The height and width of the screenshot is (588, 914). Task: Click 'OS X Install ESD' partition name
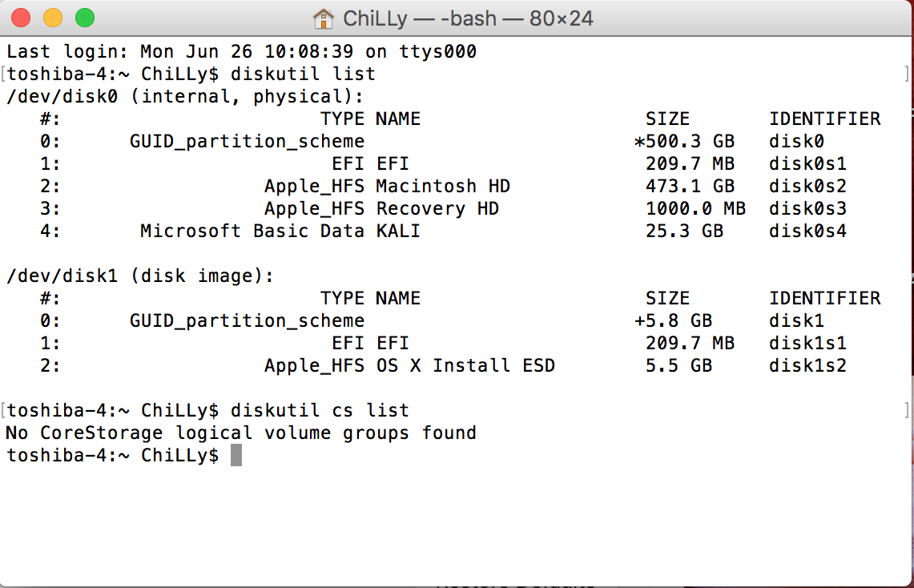click(x=465, y=365)
